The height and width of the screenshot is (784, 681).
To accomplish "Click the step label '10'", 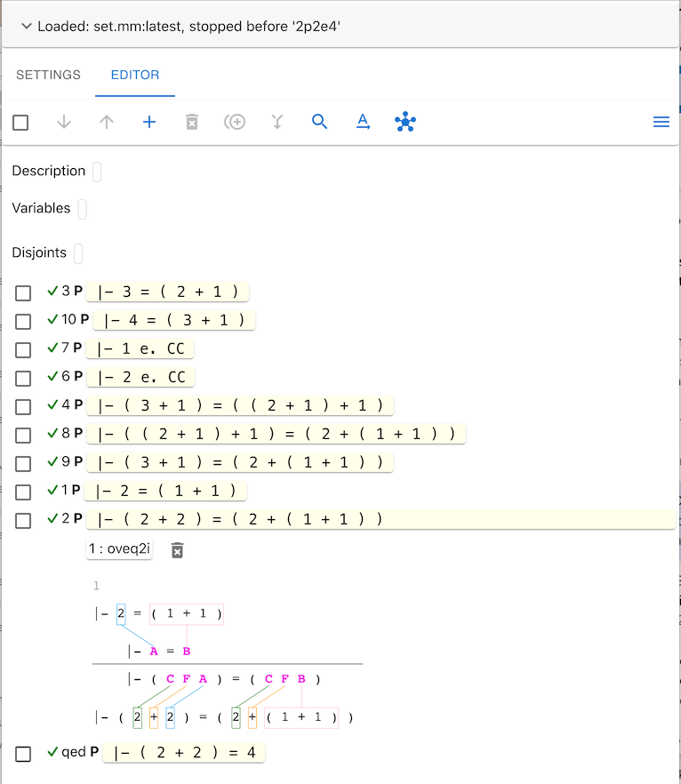I will [69, 319].
